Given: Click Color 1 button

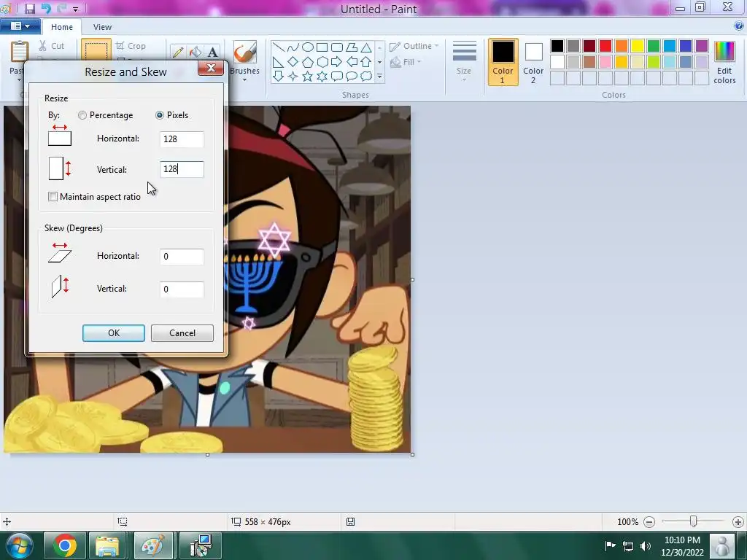Looking at the screenshot, I should (x=503, y=62).
